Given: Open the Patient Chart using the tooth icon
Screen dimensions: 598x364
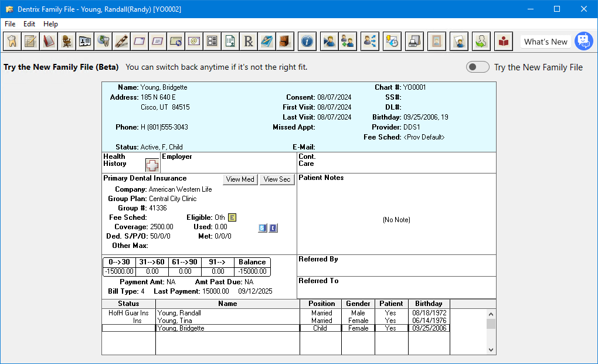Looking at the screenshot, I should pos(12,41).
